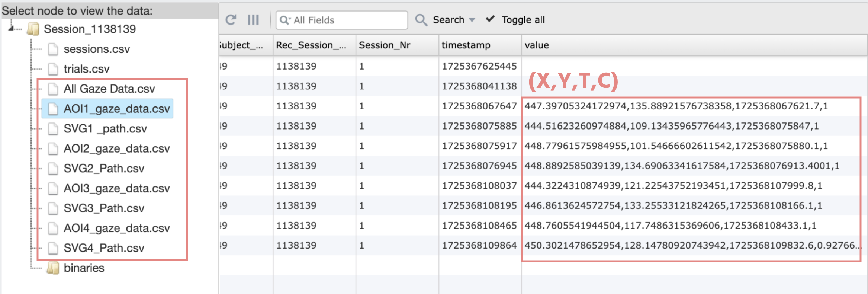Click the sessions.csv file icon

coord(53,49)
